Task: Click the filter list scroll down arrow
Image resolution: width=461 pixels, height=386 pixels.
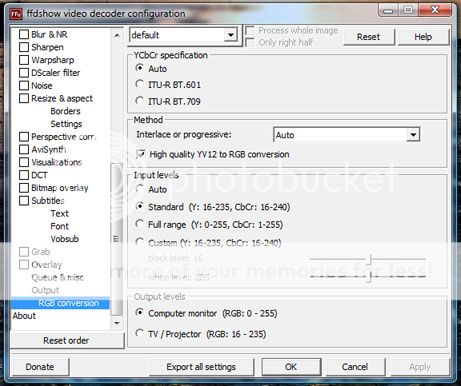Action: coord(117,323)
